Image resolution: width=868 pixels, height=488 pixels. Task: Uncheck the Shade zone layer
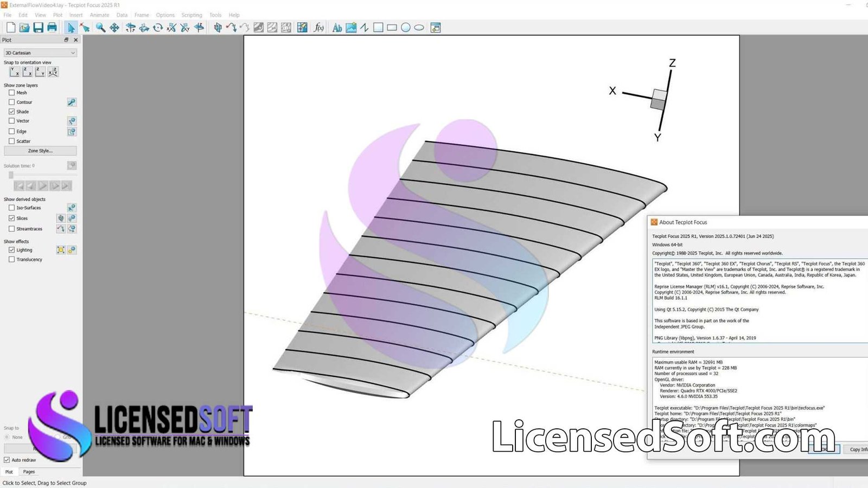coord(11,112)
